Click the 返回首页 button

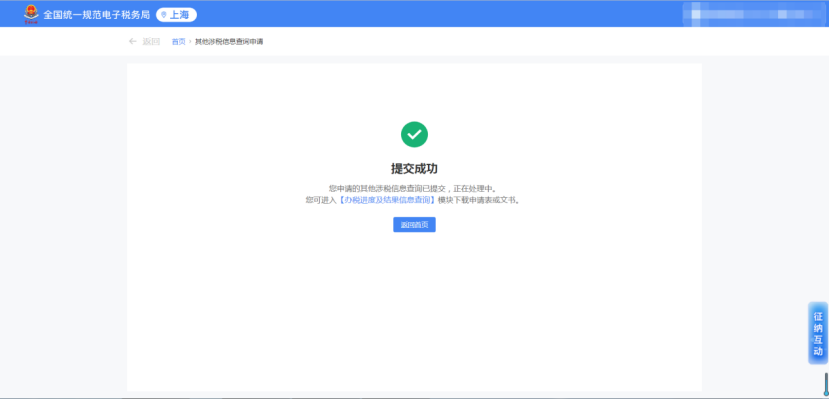[x=414, y=224]
